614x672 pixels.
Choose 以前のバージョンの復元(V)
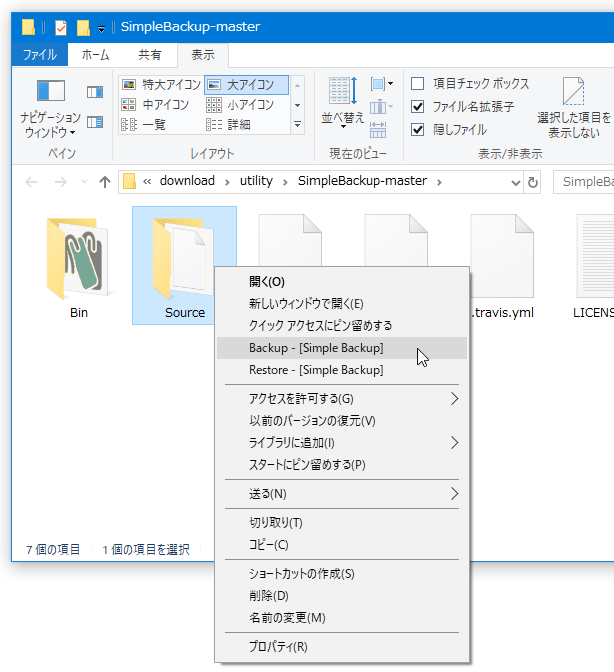click(341, 421)
